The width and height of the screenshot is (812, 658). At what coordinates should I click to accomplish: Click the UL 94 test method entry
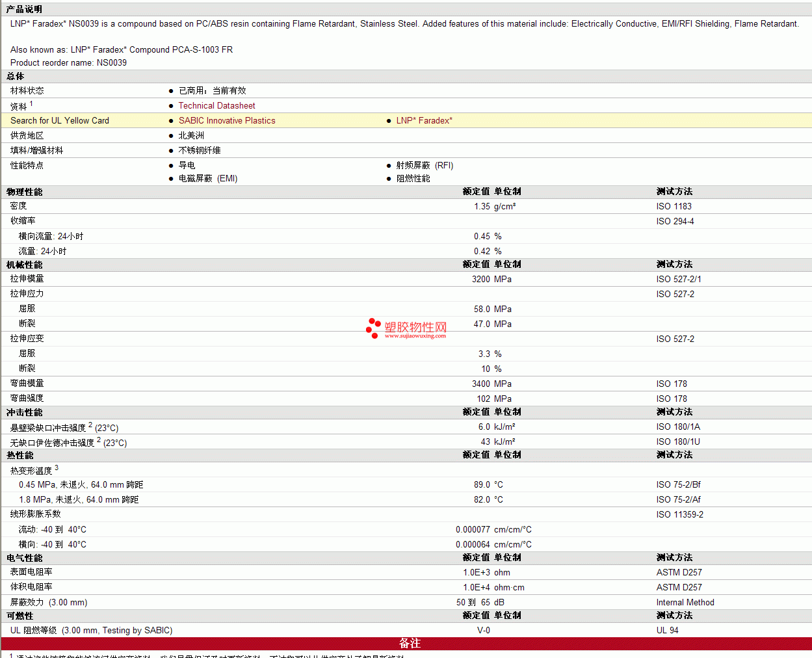(x=667, y=630)
